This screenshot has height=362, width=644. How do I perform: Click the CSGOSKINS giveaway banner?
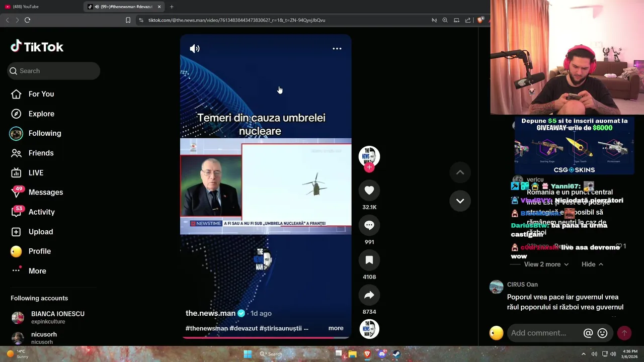574,146
